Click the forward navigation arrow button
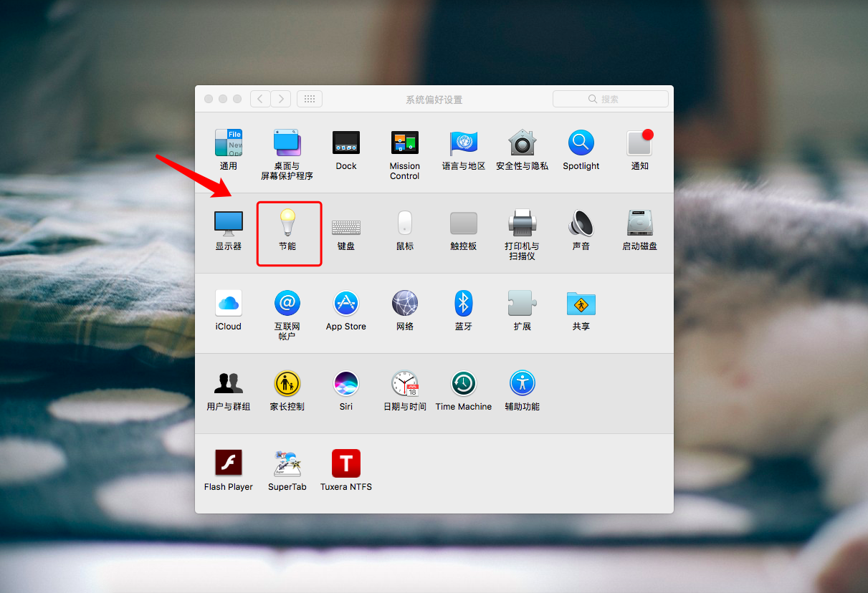The width and height of the screenshot is (868, 593). click(281, 99)
